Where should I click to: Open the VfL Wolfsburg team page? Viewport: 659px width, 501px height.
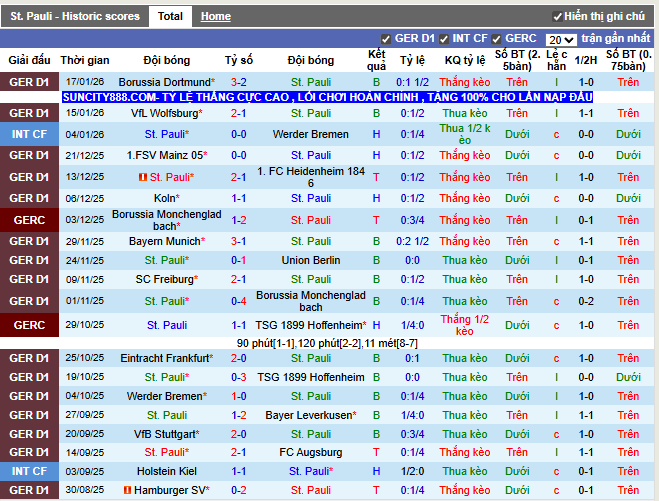pos(165,113)
